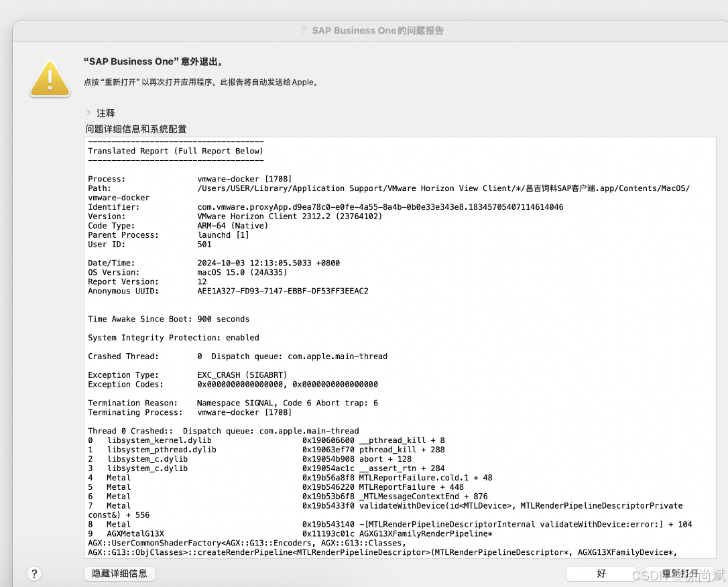This screenshot has width=728, height=587.
Task: Click the "Translated Report (Full Report Below)" heading
Action: pos(176,151)
